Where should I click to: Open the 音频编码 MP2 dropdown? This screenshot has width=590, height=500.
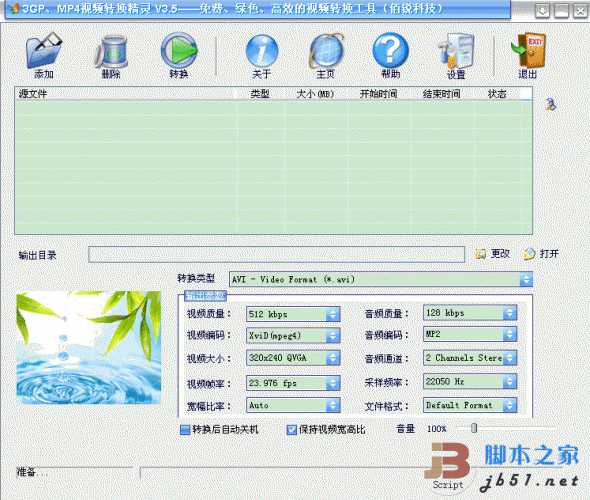pyautogui.click(x=510, y=334)
